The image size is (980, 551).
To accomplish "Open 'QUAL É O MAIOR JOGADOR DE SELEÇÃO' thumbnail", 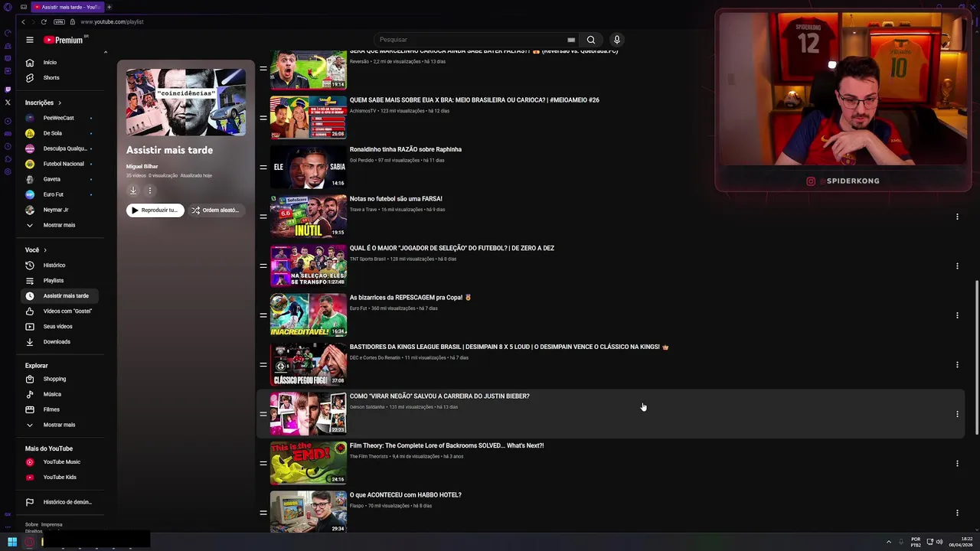I will [x=308, y=266].
